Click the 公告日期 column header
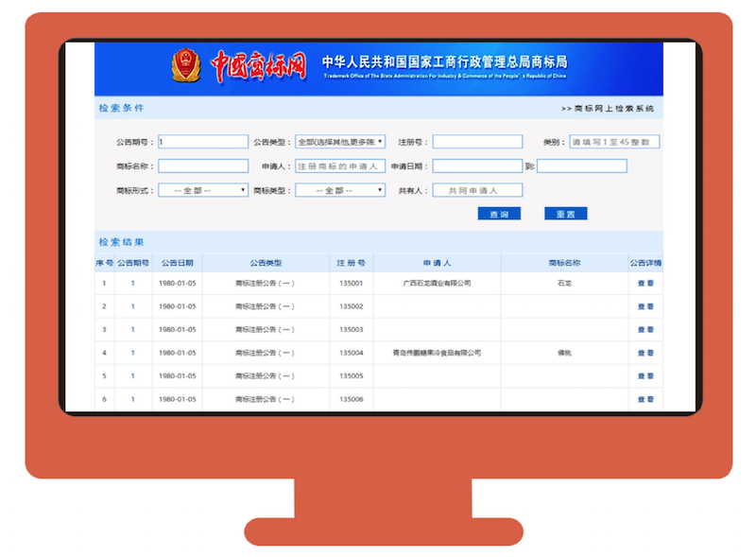The height and width of the screenshot is (557, 756). 177,263
